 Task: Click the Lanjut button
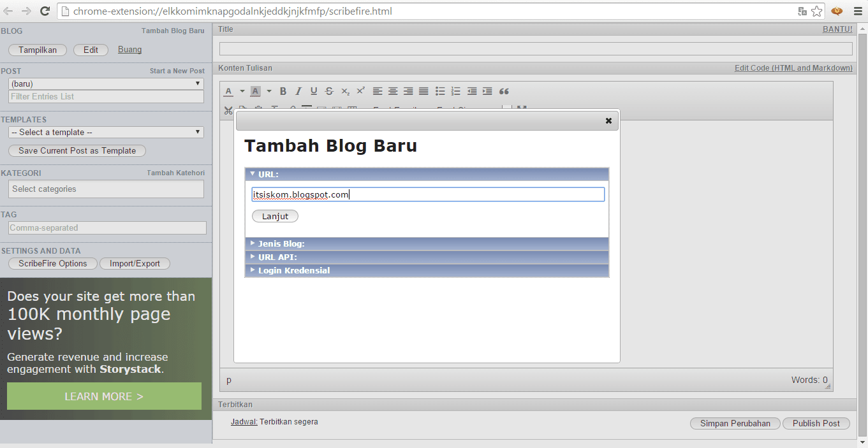[275, 216]
